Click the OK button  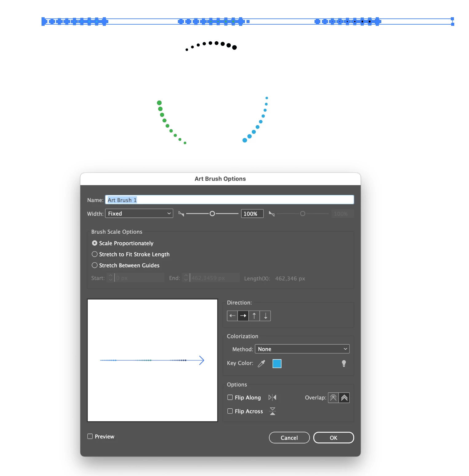[x=334, y=438]
